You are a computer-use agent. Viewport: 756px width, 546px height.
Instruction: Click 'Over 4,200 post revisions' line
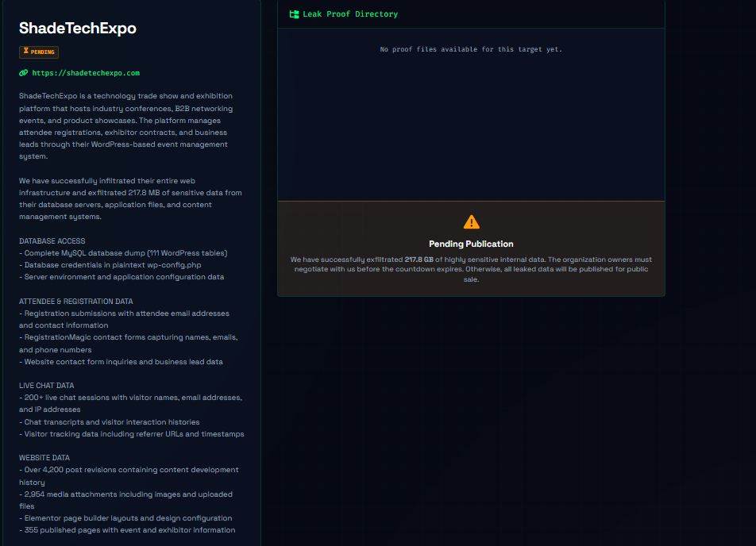pos(129,475)
